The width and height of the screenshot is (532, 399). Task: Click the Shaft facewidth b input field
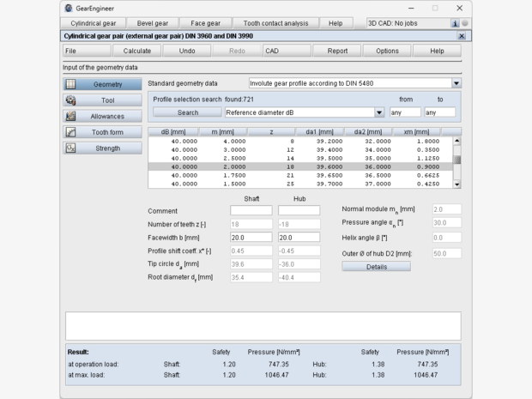pos(251,238)
